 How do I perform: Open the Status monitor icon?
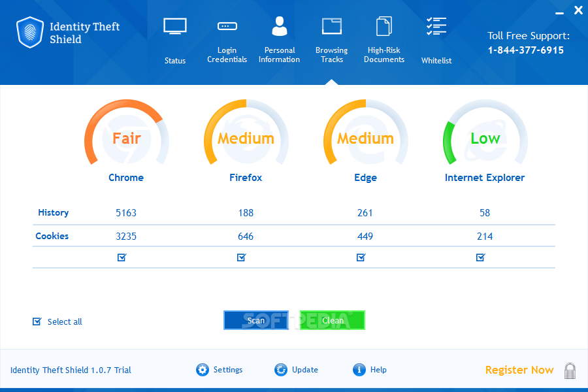pos(174,26)
